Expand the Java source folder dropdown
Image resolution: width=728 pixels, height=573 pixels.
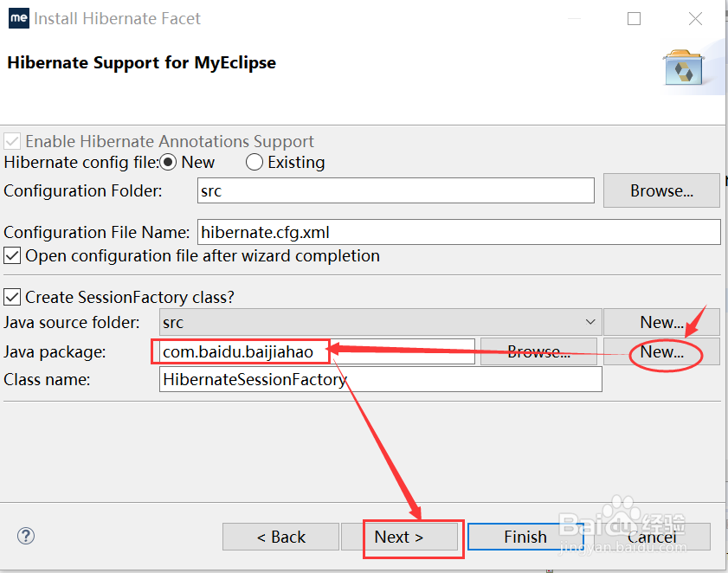coord(590,322)
